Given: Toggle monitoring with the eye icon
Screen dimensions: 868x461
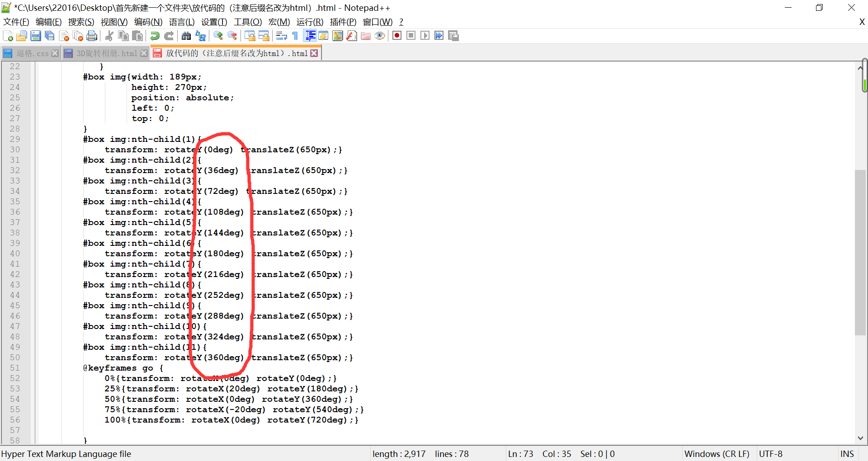Looking at the screenshot, I should click(x=380, y=36).
